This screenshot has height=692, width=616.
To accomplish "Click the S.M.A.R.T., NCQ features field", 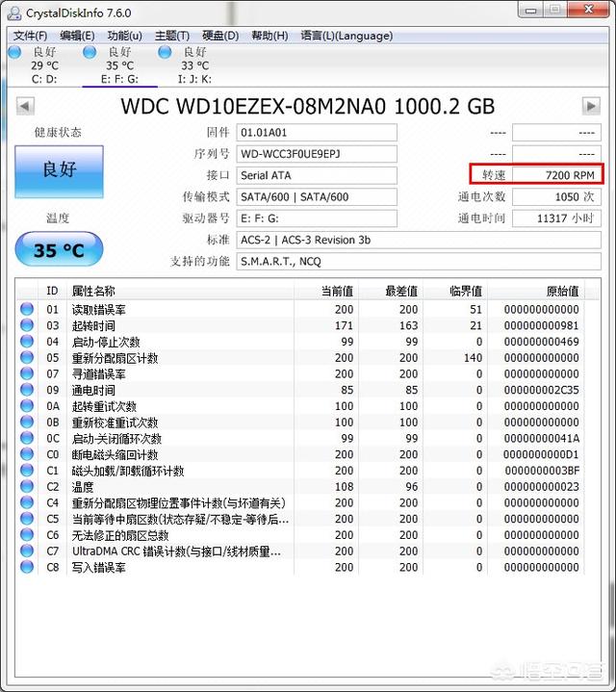I will 419,261.
